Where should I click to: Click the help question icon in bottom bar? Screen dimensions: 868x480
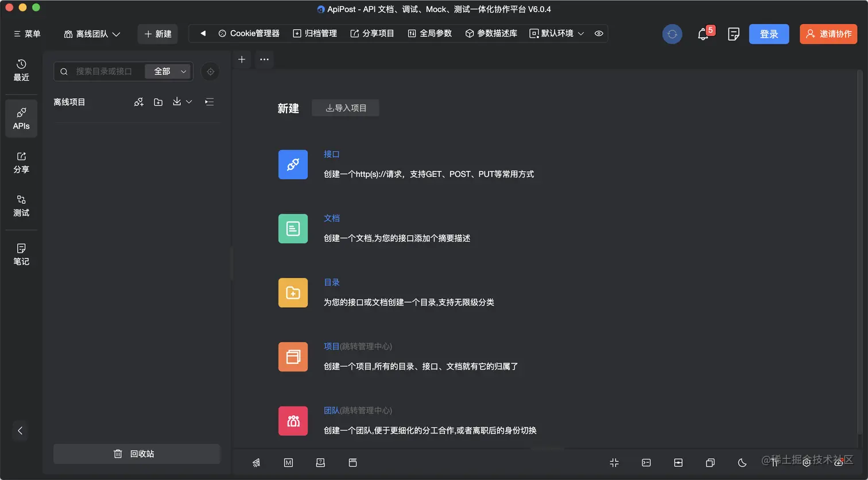[x=321, y=463]
